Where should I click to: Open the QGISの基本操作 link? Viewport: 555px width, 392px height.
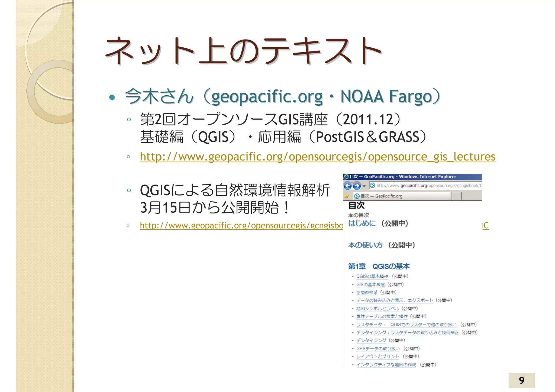(372, 277)
